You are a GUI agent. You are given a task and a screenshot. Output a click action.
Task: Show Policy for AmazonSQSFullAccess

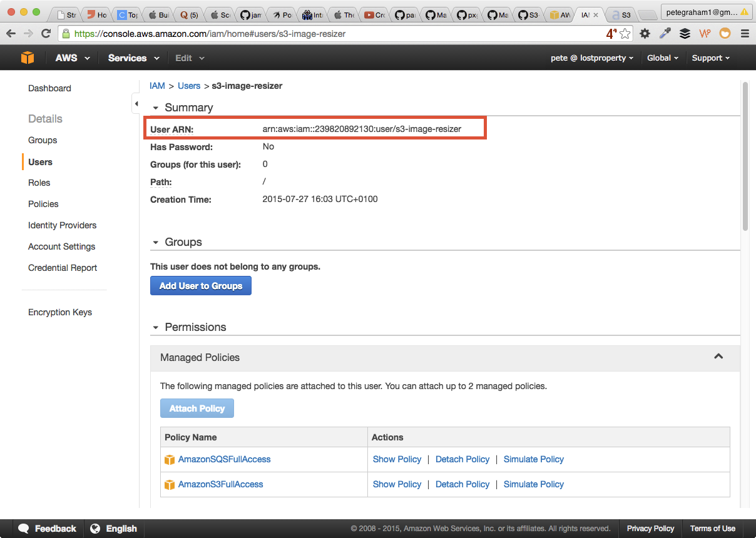(397, 459)
